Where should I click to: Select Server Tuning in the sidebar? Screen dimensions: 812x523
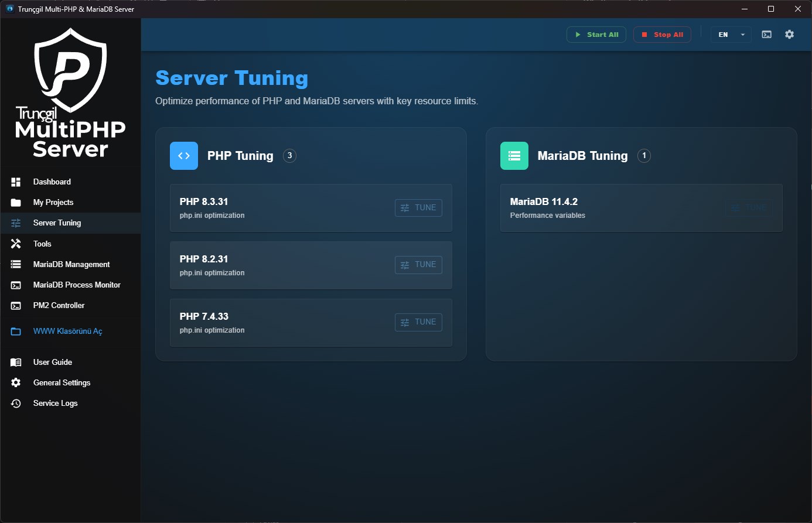70,223
